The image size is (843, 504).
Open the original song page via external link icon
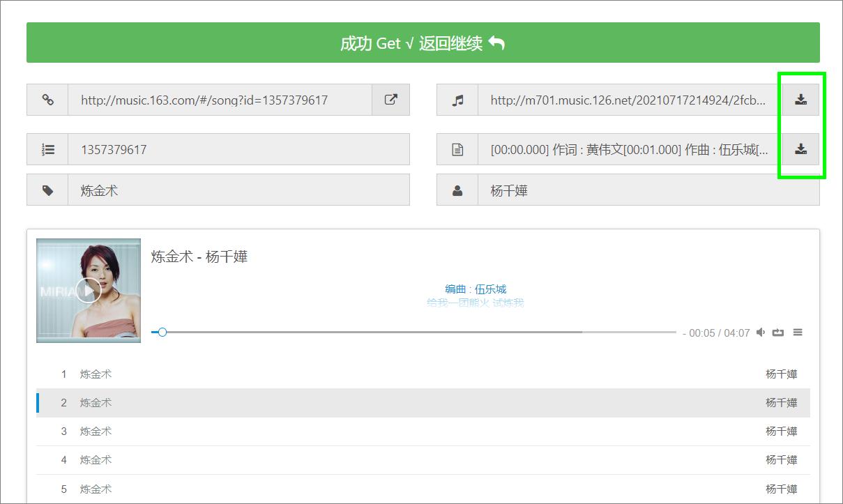(391, 99)
